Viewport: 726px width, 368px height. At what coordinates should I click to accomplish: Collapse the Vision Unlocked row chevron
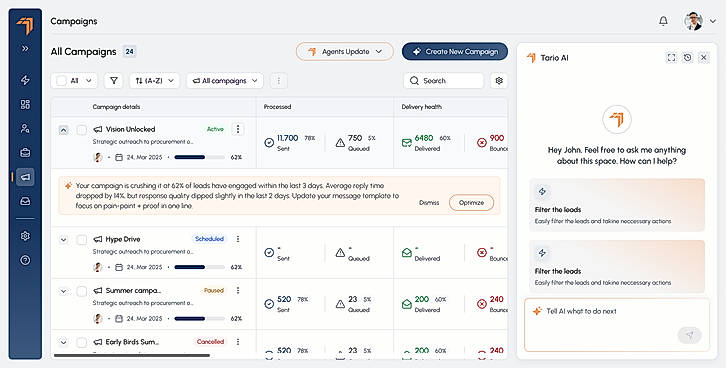63,130
